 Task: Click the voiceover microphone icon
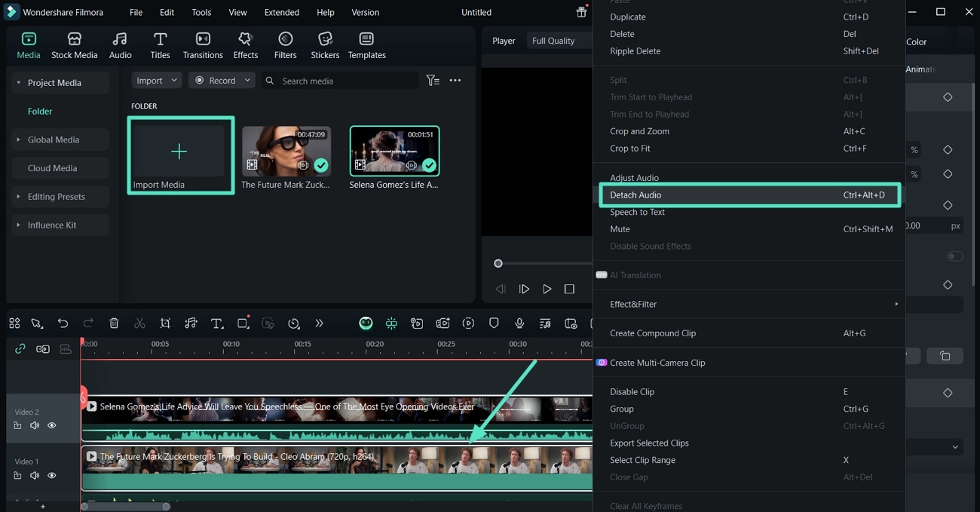pos(519,323)
